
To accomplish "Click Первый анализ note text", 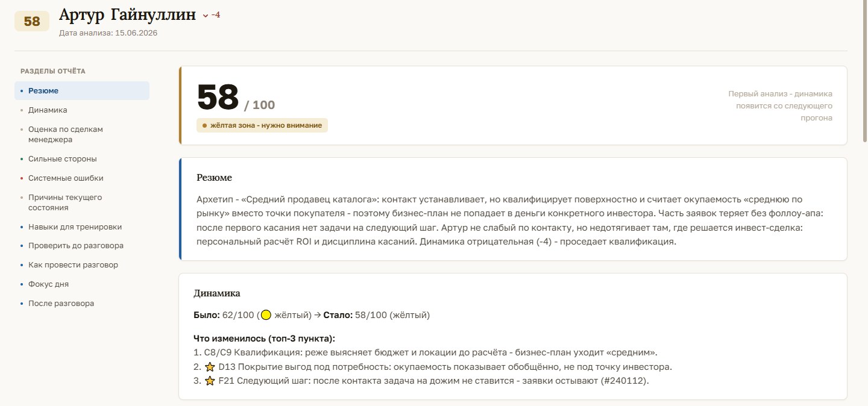I will [780, 106].
